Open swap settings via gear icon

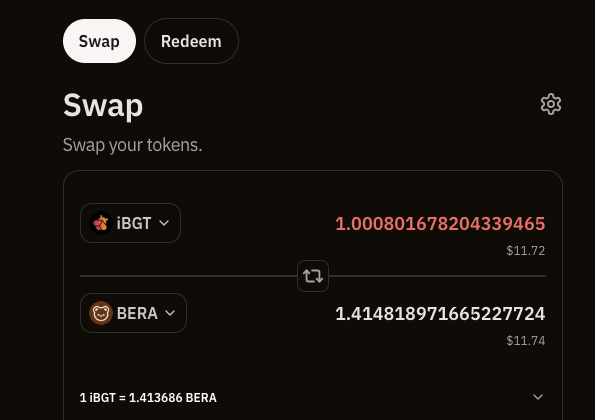pos(551,104)
